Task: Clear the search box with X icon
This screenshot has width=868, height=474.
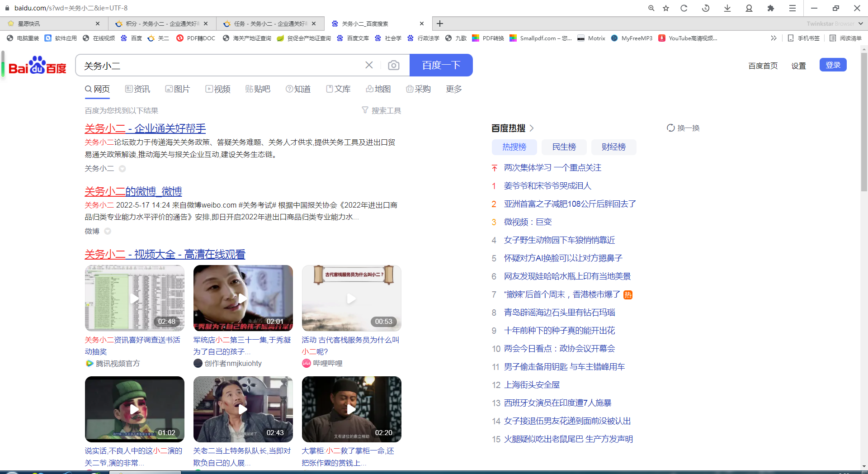Action: 369,65
